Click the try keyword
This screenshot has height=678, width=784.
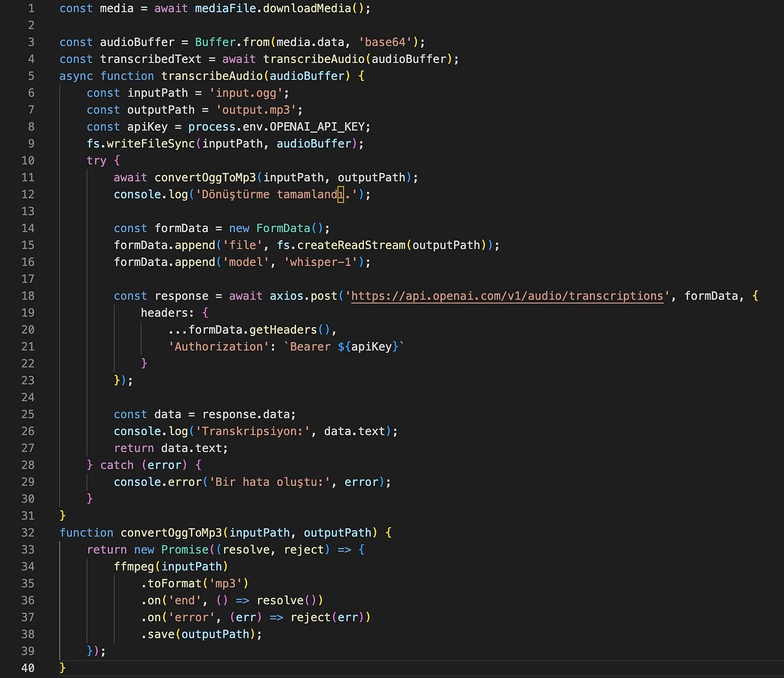click(97, 161)
